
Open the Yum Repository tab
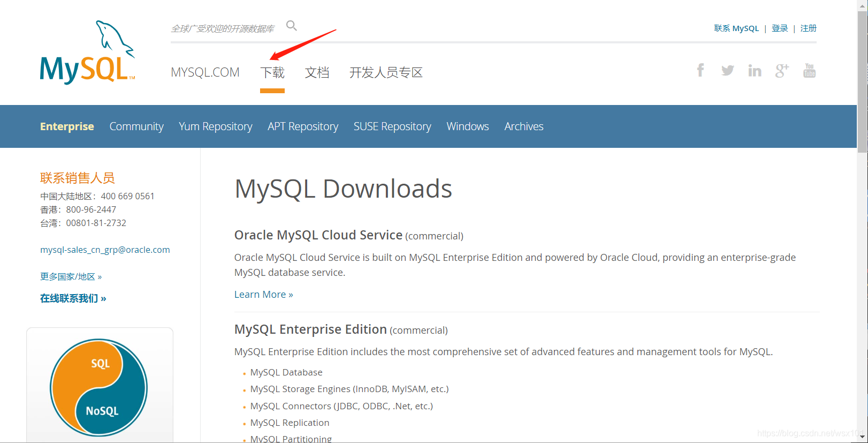tap(216, 126)
